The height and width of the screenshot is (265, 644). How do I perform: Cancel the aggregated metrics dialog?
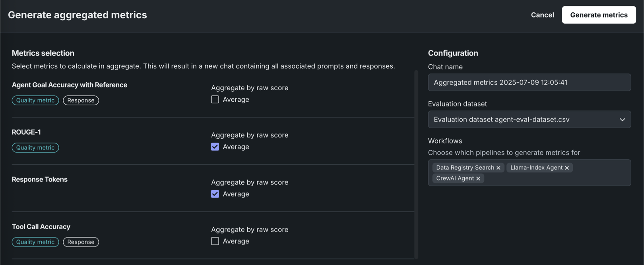(x=542, y=15)
